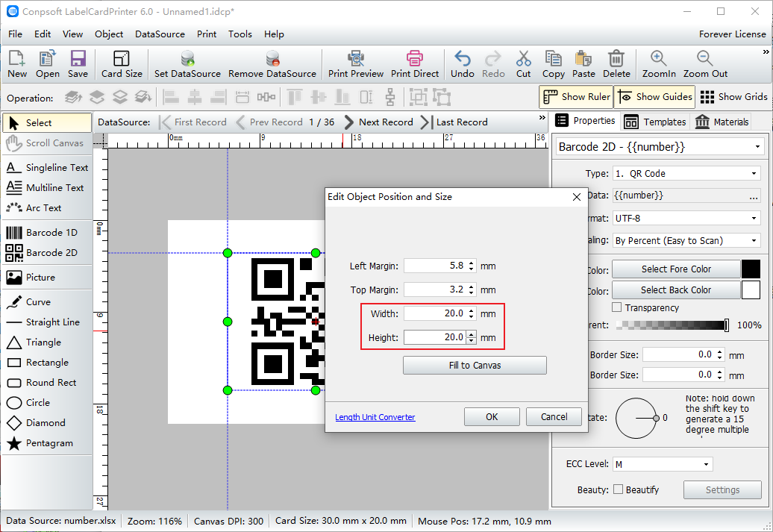The width and height of the screenshot is (773, 532).
Task: Go to the Next Record
Action: click(378, 122)
